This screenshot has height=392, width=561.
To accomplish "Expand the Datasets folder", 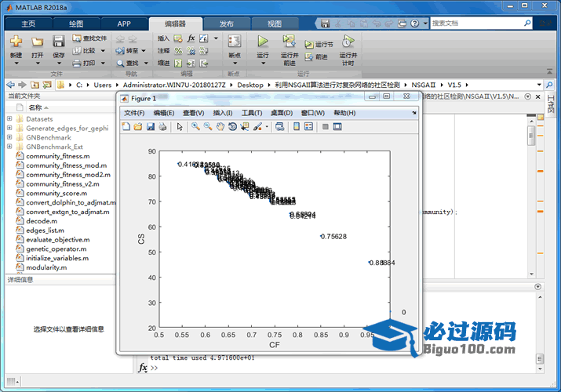I will [x=9, y=118].
